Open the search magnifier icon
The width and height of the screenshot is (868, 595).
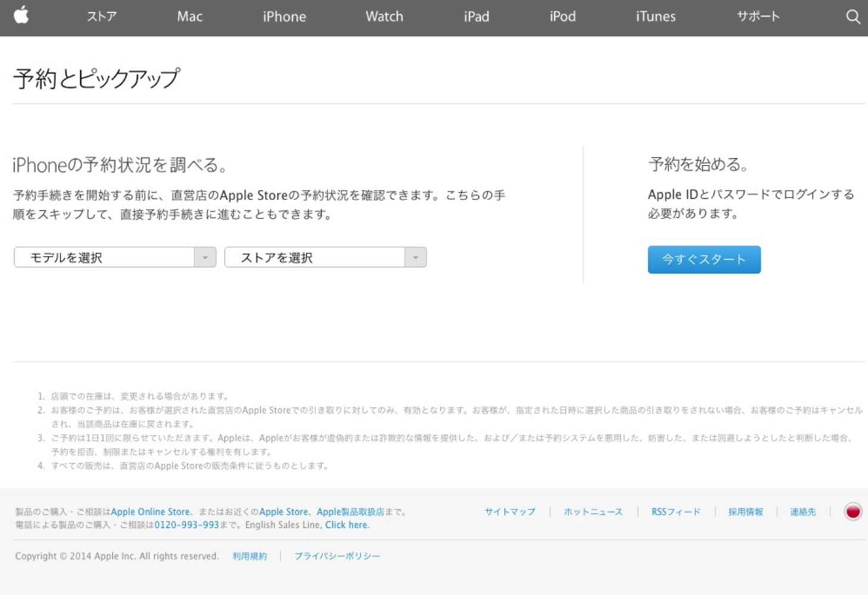click(853, 17)
